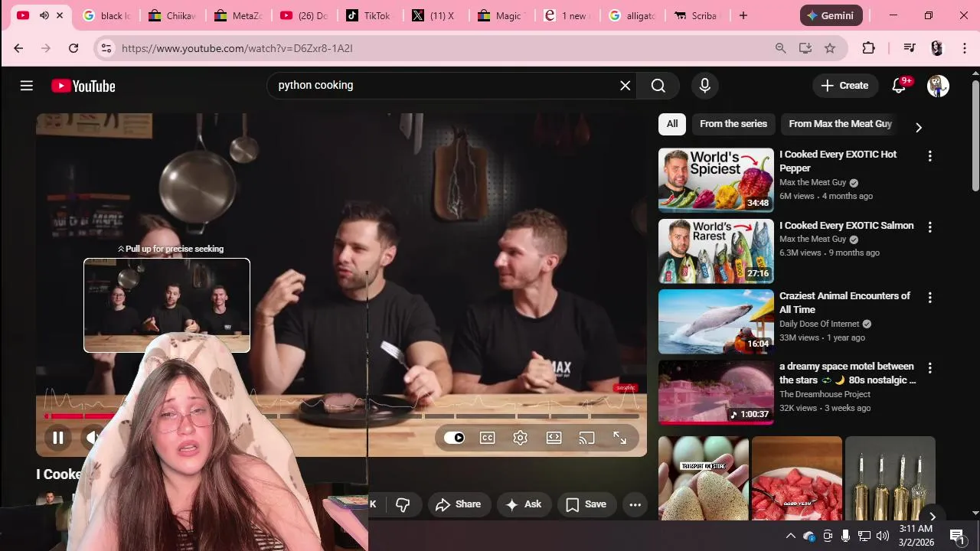Switch to theater mode
The image size is (980, 551).
tap(554, 438)
